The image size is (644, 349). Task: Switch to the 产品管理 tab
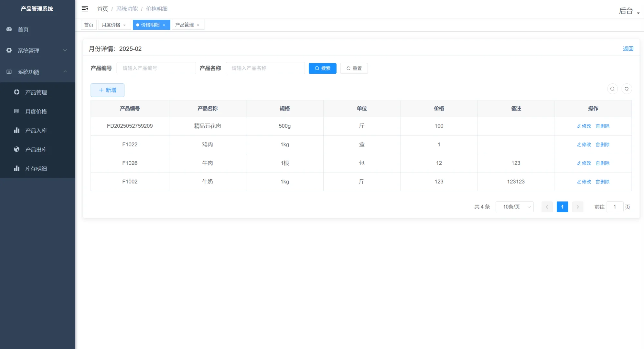click(184, 25)
